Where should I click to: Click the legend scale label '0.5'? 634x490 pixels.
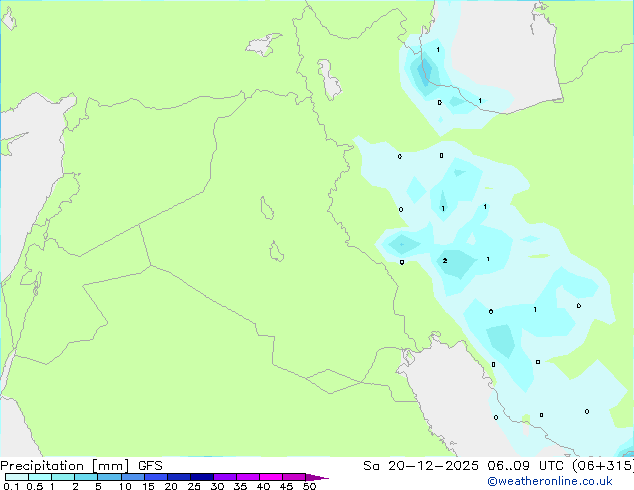click(x=35, y=486)
